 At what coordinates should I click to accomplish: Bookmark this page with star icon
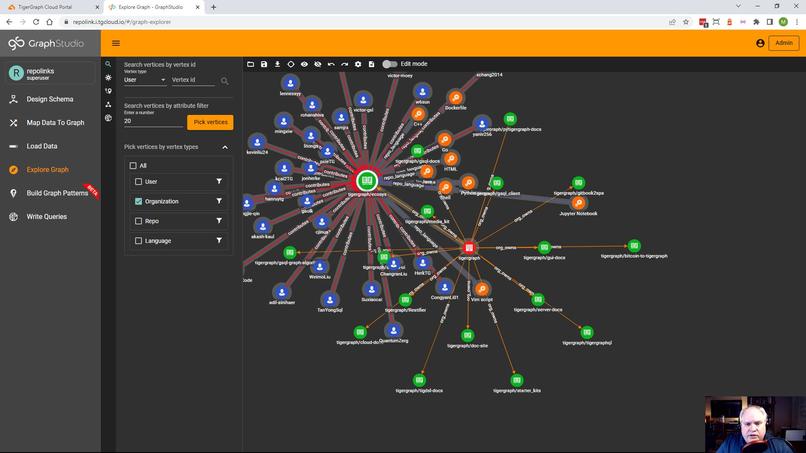[686, 22]
